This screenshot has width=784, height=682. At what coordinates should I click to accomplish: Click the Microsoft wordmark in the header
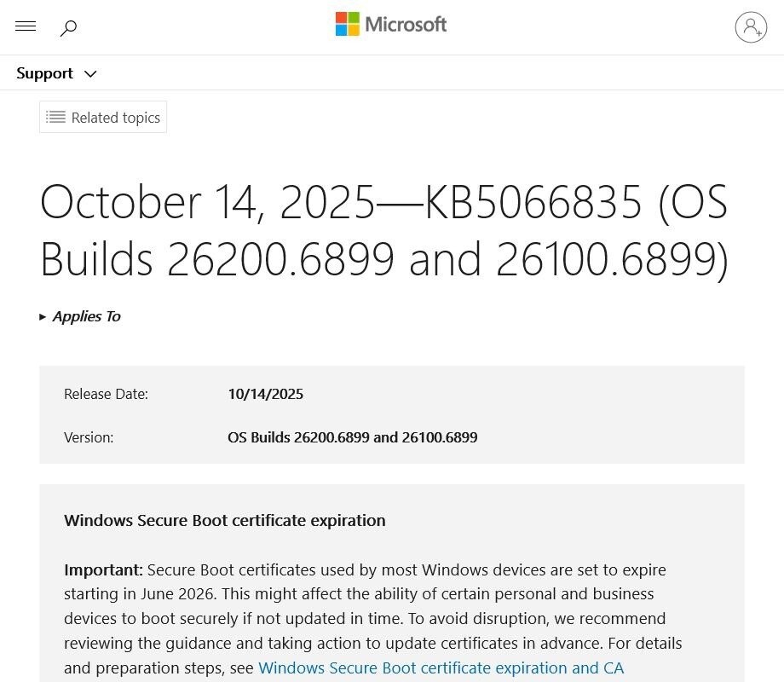(x=406, y=23)
